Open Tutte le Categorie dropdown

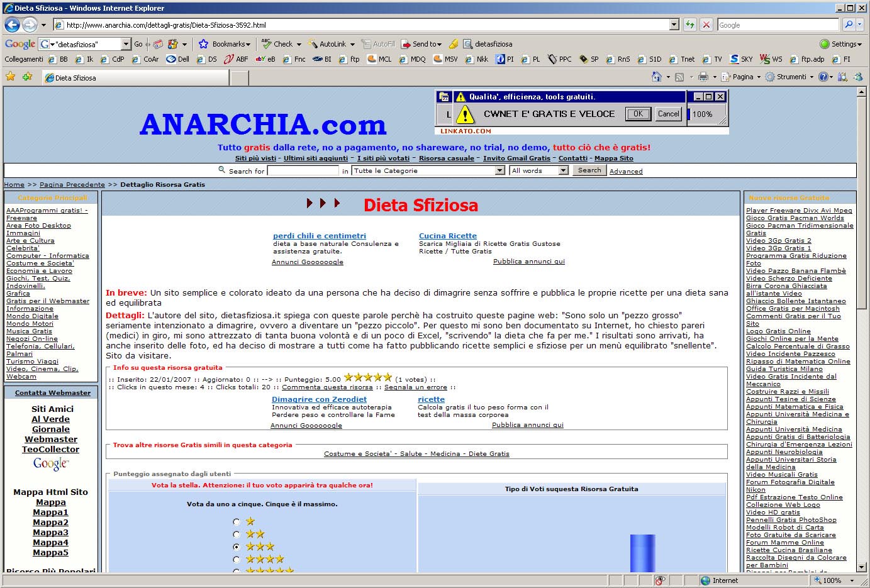[x=499, y=170]
